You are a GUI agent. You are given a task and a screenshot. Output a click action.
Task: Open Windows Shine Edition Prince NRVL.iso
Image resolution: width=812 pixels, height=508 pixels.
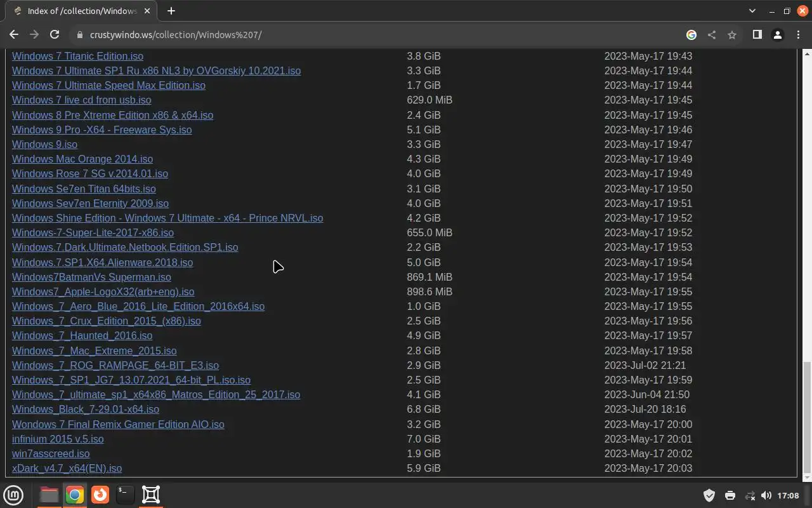pyautogui.click(x=167, y=218)
